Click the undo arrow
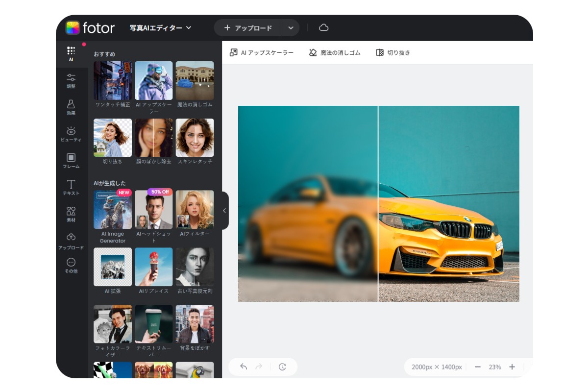The width and height of the screenshot is (588, 392). point(243,367)
